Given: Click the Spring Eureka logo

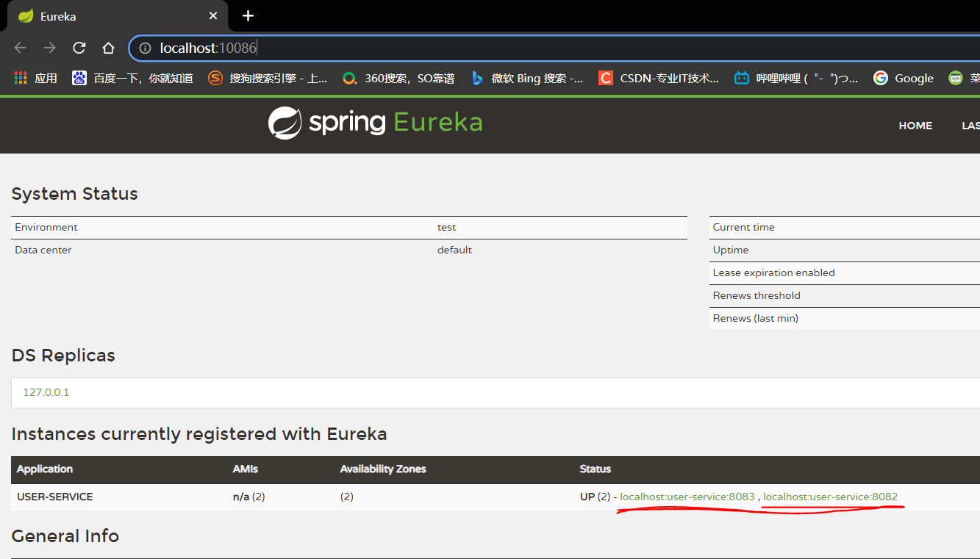Looking at the screenshot, I should tap(375, 123).
